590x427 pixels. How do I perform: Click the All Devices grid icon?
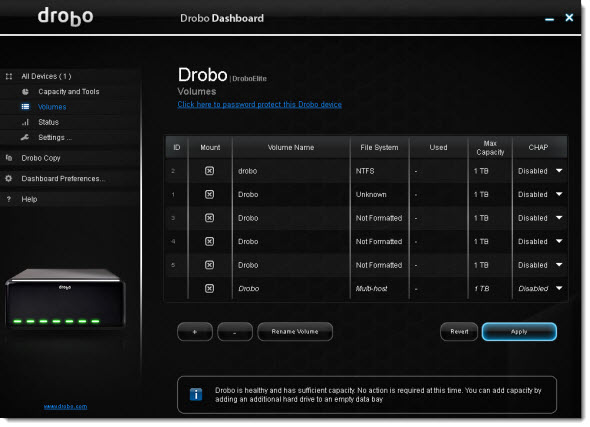(9, 76)
